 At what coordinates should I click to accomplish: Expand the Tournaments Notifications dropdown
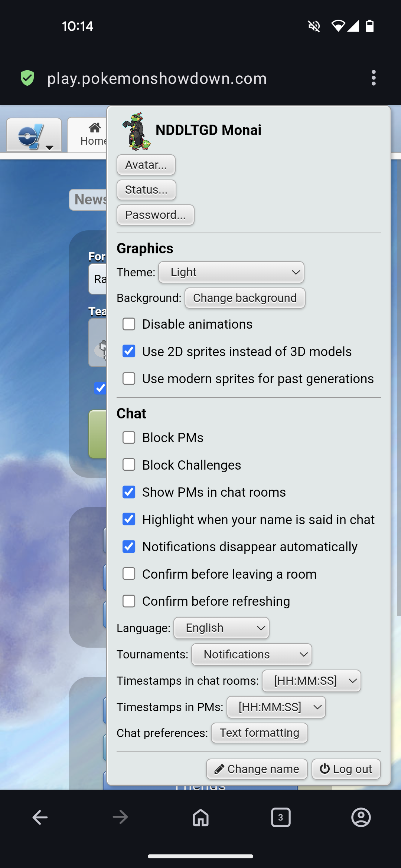(x=251, y=654)
